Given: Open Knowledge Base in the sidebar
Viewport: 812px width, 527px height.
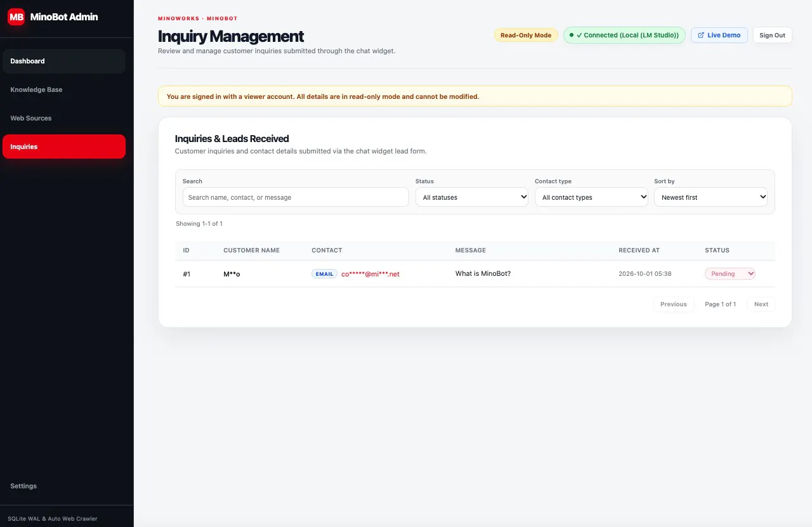Looking at the screenshot, I should pos(64,89).
